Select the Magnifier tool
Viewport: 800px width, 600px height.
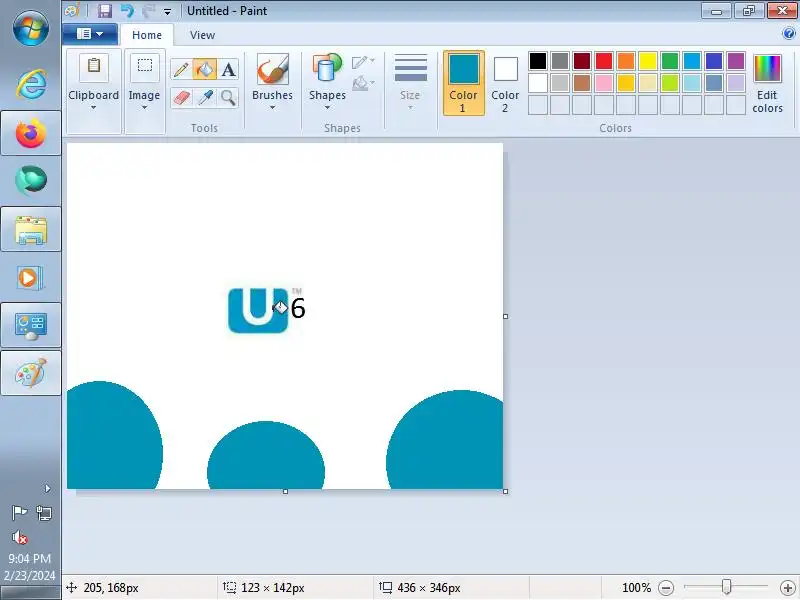pos(229,97)
